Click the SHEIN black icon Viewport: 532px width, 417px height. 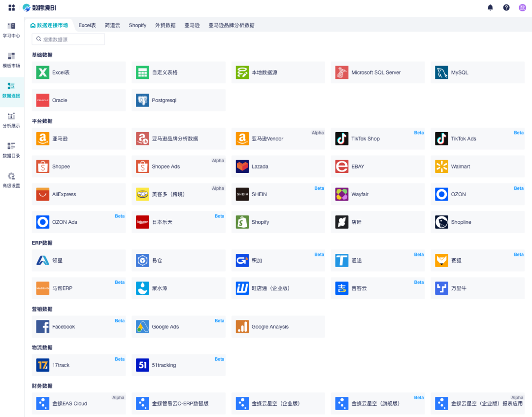[x=242, y=194]
